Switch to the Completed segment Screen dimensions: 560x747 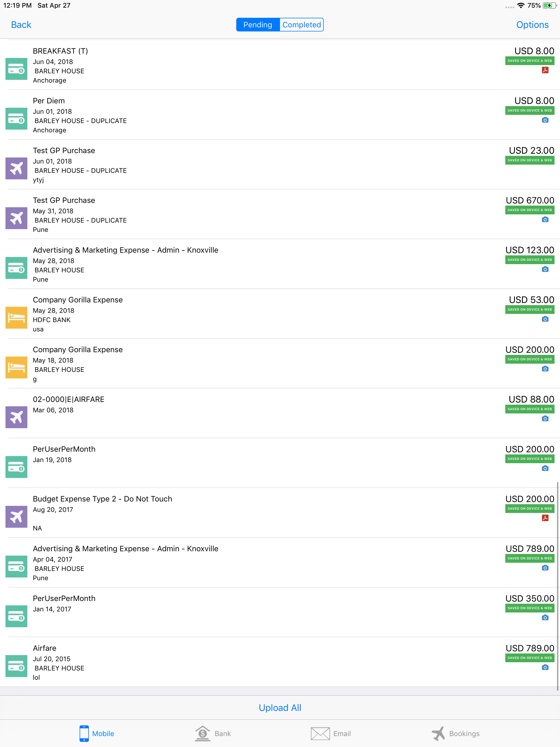(301, 25)
